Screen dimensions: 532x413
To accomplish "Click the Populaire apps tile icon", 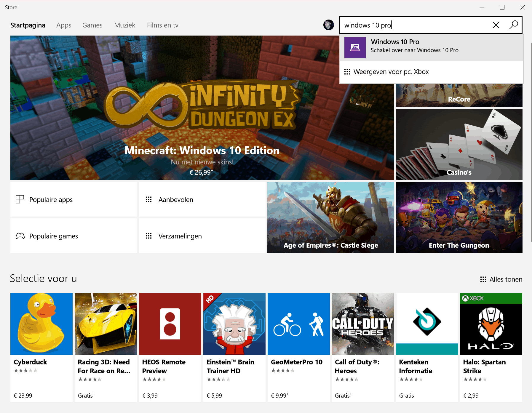I will tap(20, 199).
